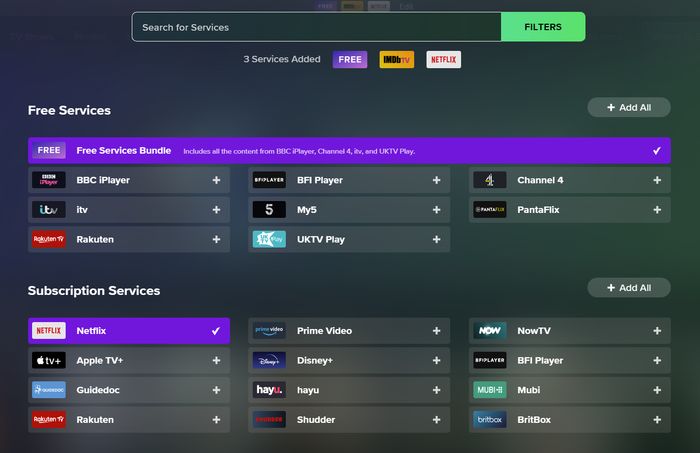700x453 pixels.
Task: Click the Mubi service name
Action: click(529, 390)
